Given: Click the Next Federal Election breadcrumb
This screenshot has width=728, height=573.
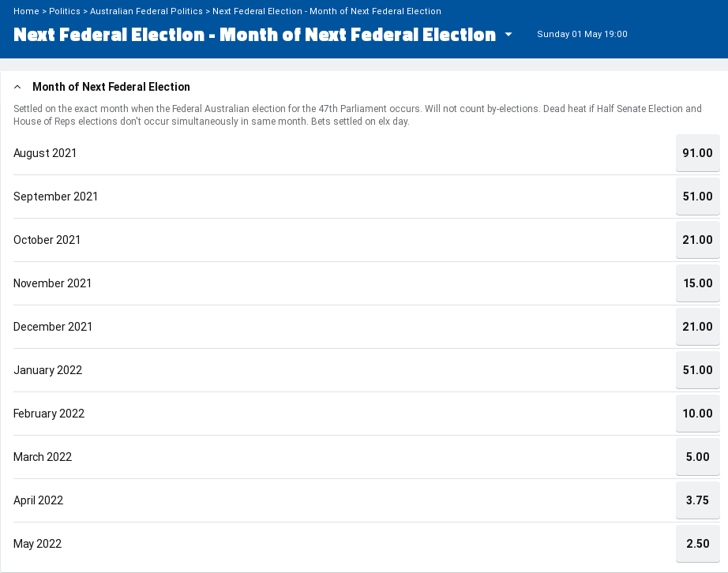Looking at the screenshot, I should click(327, 11).
